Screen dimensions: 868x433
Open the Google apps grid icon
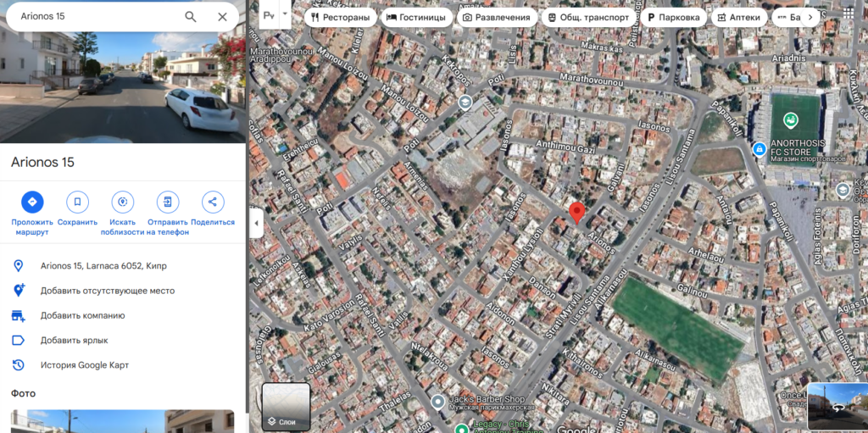(x=849, y=14)
